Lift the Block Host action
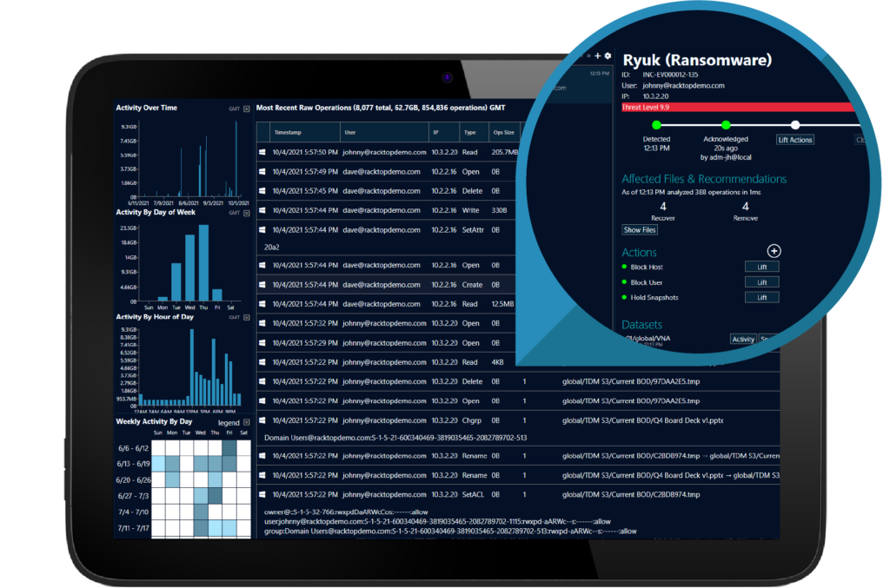 761,267
